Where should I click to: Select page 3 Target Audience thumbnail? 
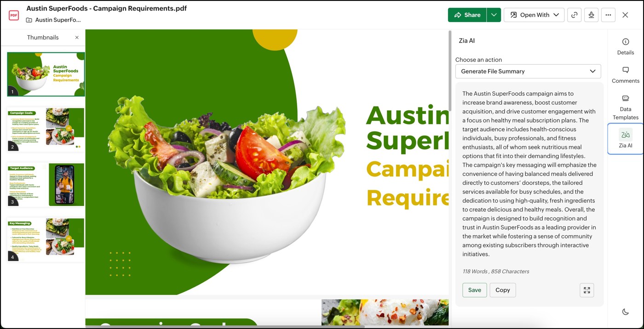[46, 184]
